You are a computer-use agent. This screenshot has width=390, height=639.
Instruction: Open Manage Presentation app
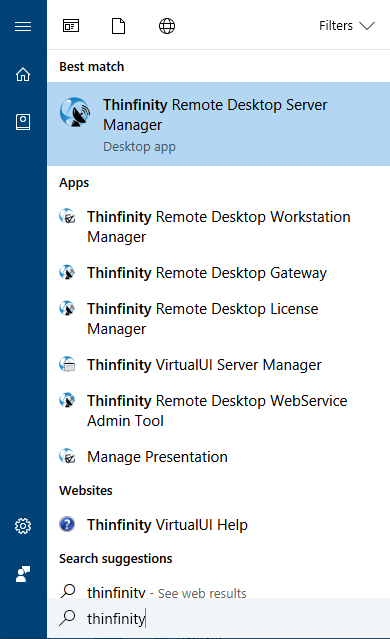click(x=218, y=457)
